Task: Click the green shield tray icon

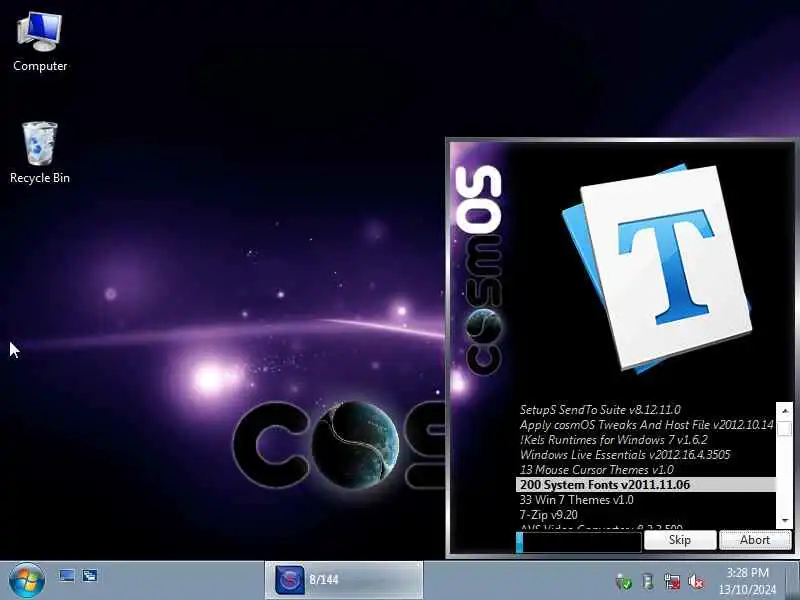Action: (x=623, y=581)
